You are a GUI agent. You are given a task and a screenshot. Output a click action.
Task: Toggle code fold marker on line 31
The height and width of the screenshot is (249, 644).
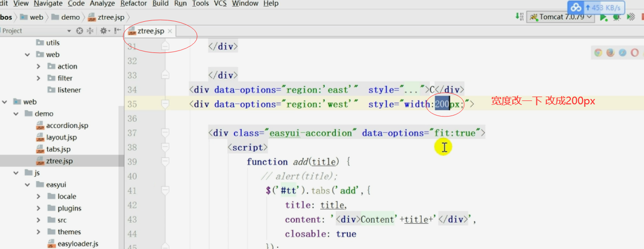click(x=166, y=47)
